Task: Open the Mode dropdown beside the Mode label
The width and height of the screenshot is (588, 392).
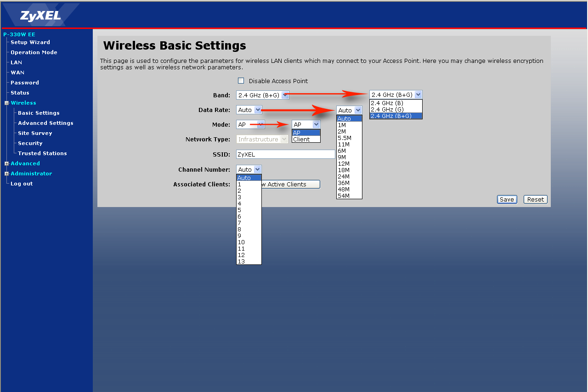Action: tap(250, 124)
